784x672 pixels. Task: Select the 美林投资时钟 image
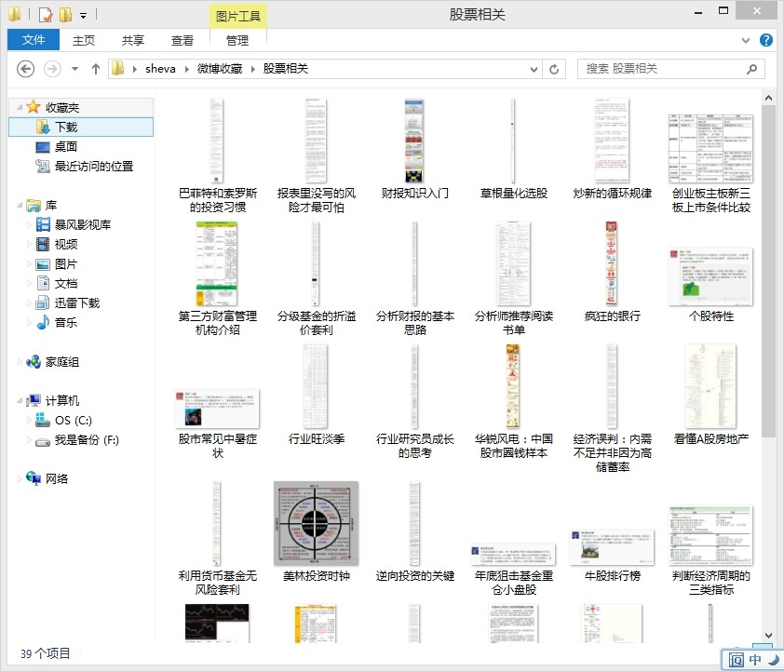(316, 532)
